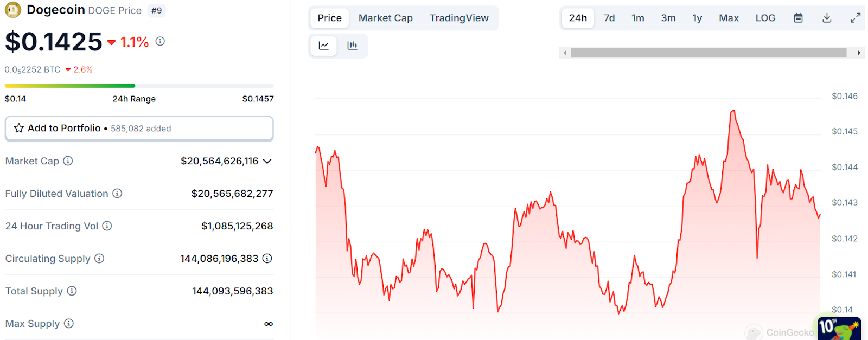
Task: Click the Dogecoin coin logo icon
Action: point(13,10)
